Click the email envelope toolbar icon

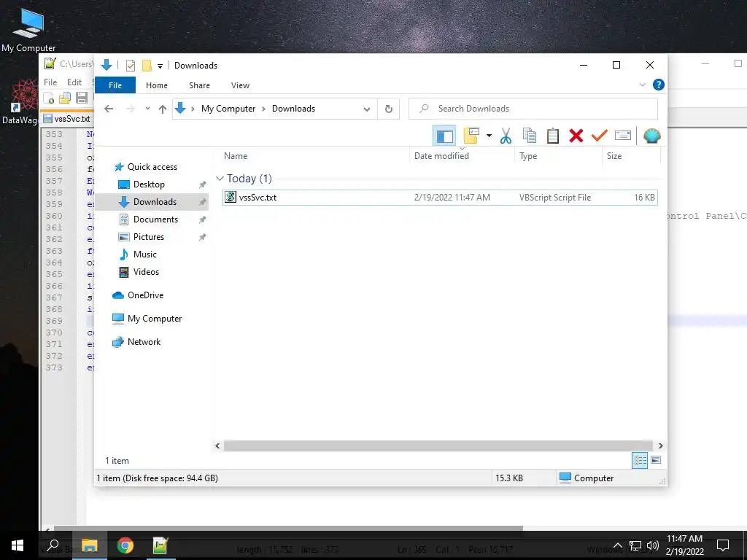coord(623,136)
